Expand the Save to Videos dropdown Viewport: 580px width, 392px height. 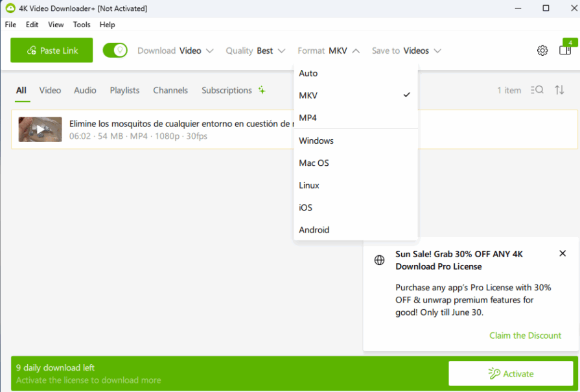[x=406, y=51]
